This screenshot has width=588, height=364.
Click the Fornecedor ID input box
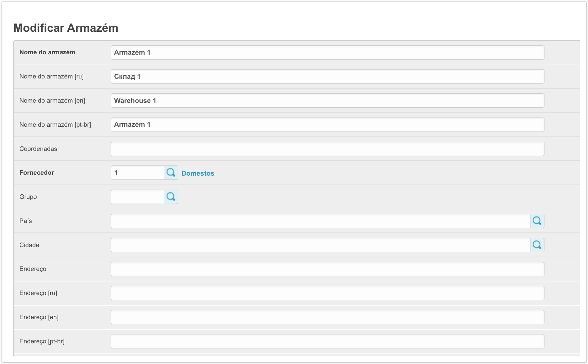coord(137,173)
